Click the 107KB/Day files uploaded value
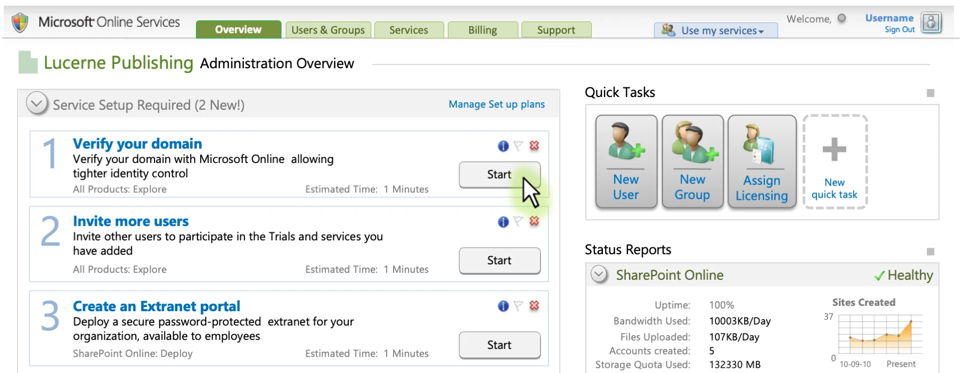 (734, 337)
